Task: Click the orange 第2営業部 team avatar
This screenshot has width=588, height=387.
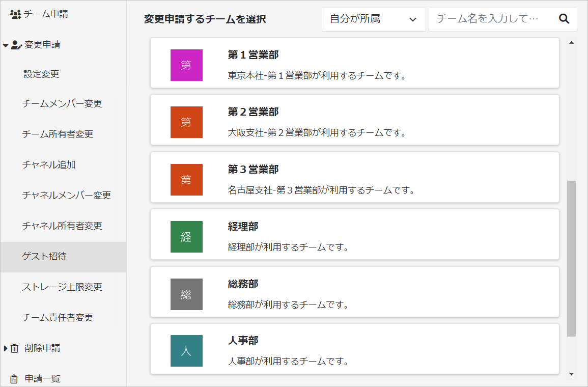Action: pos(186,122)
